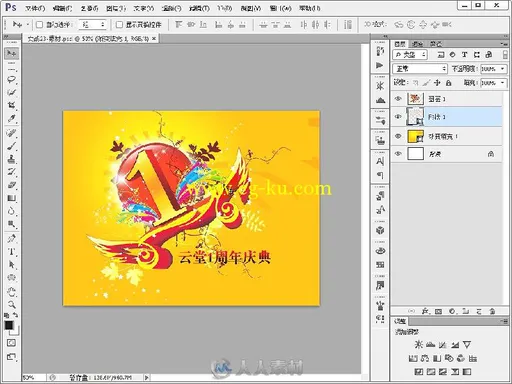Add Brightness/Contrast adjustment
Image resolution: width=512 pixels, height=384 pixels.
pos(419,345)
